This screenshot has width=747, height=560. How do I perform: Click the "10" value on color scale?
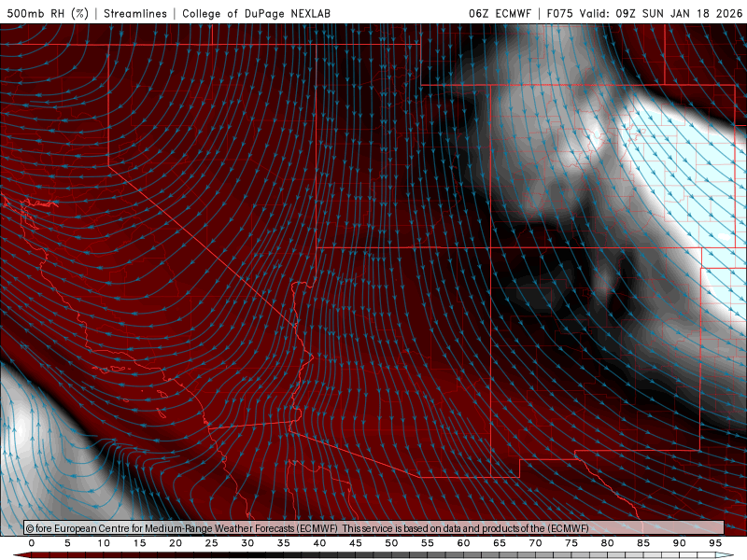tap(104, 543)
